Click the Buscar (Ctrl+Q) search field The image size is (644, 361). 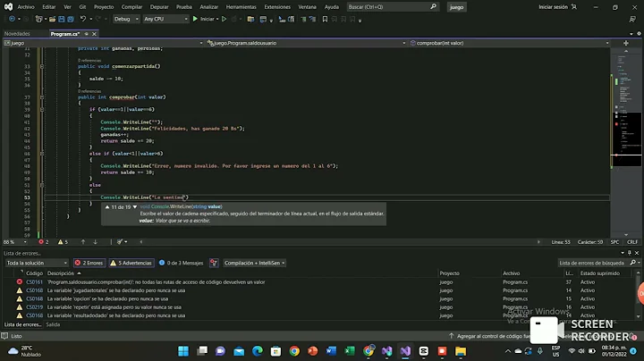tap(393, 7)
